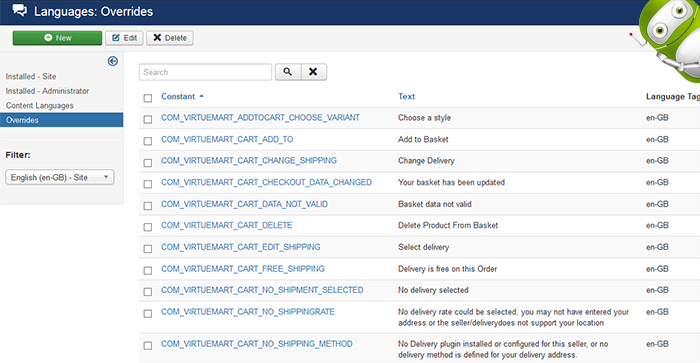Viewport: 700px width, 363px height.
Task: Check the CART_EDIT_SHIPPING row checkbox
Action: click(148, 249)
